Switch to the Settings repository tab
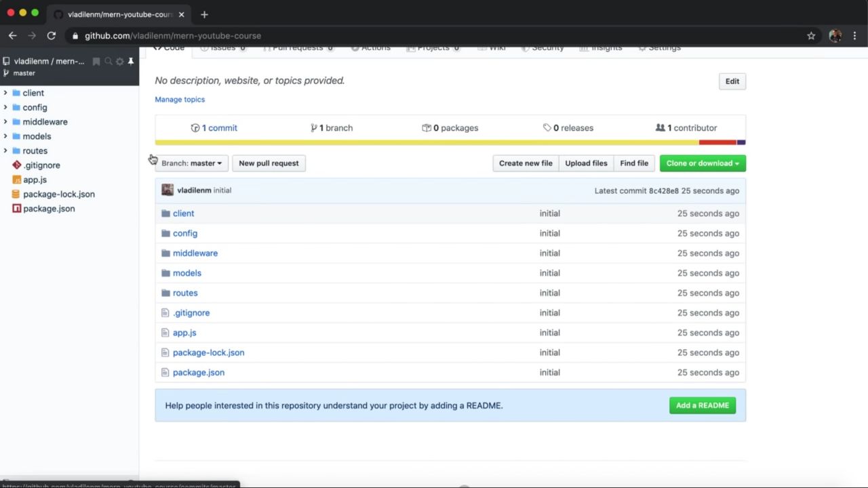868x488 pixels. point(659,48)
